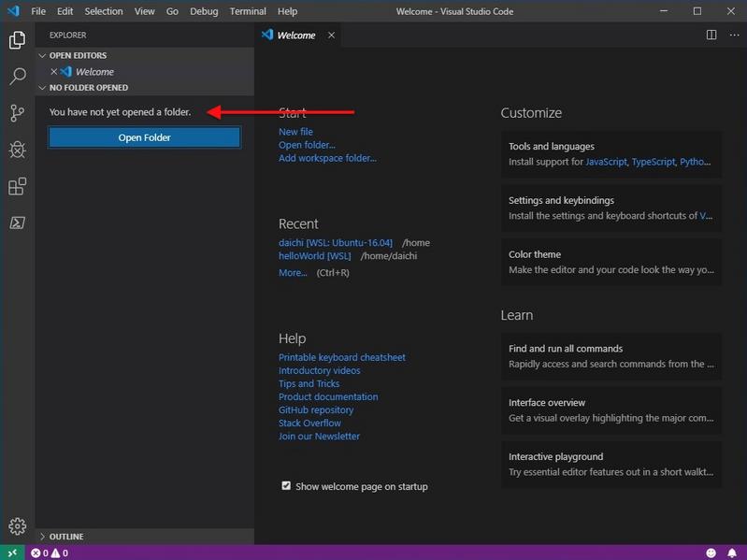Open Introductory videos link
The width and height of the screenshot is (747, 560).
click(319, 370)
